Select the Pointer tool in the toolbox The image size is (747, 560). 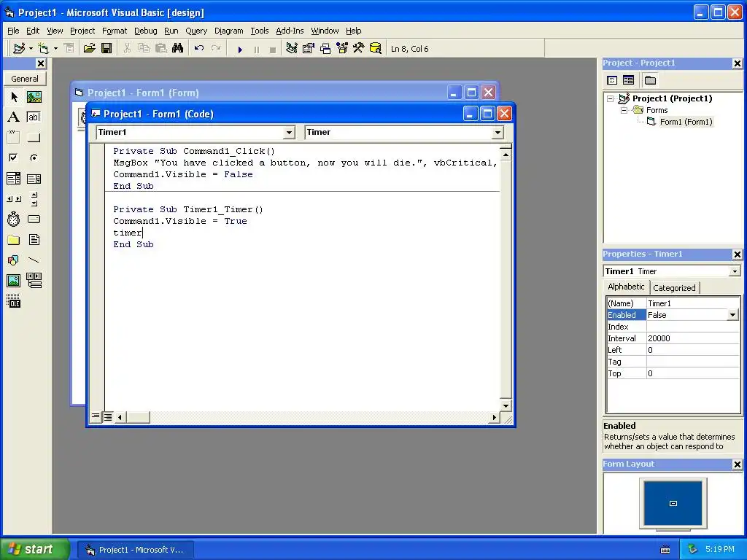14,97
